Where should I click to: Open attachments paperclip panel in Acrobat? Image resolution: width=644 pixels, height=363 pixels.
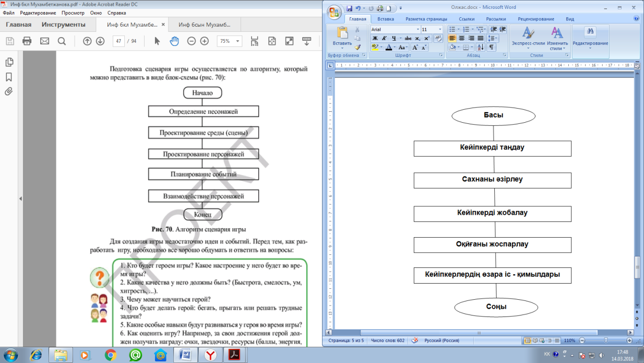click(x=9, y=91)
